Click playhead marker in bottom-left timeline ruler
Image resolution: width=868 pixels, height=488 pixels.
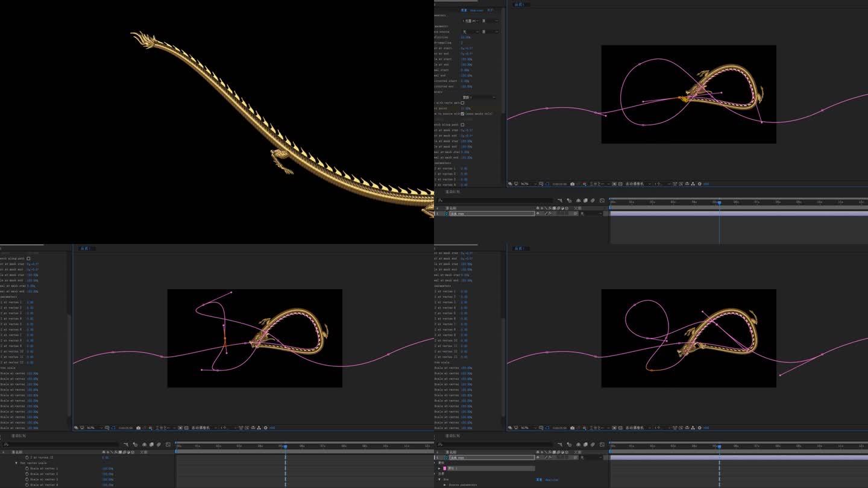pos(285,446)
